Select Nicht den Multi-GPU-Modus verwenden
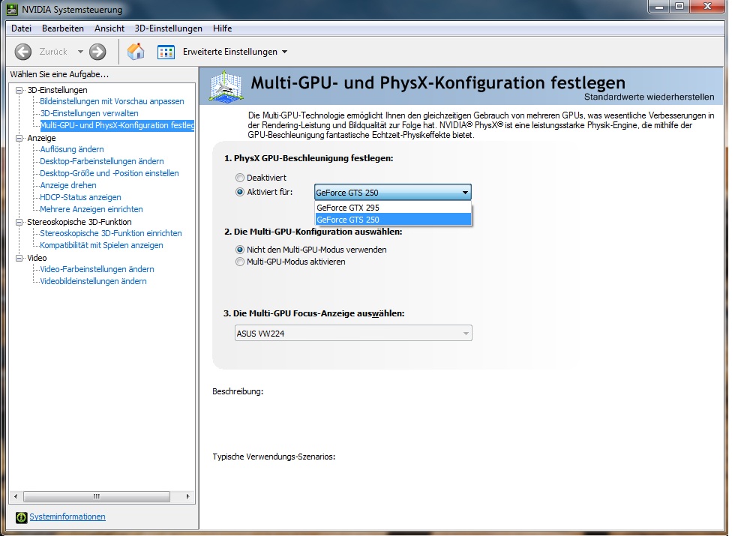The image size is (756, 536). [x=240, y=250]
